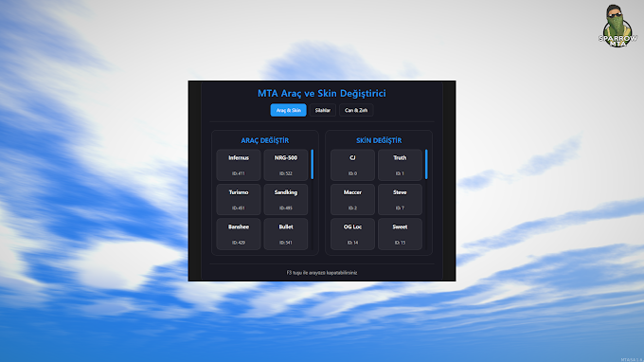Open the Can & Zırh tab
The width and height of the screenshot is (644, 362).
click(356, 110)
